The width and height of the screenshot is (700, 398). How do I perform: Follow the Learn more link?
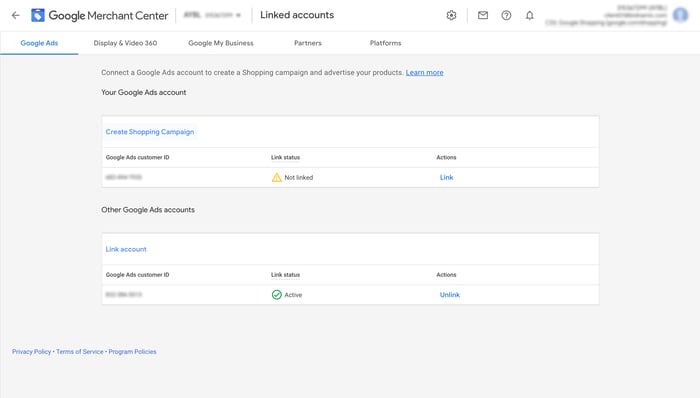pyautogui.click(x=424, y=72)
